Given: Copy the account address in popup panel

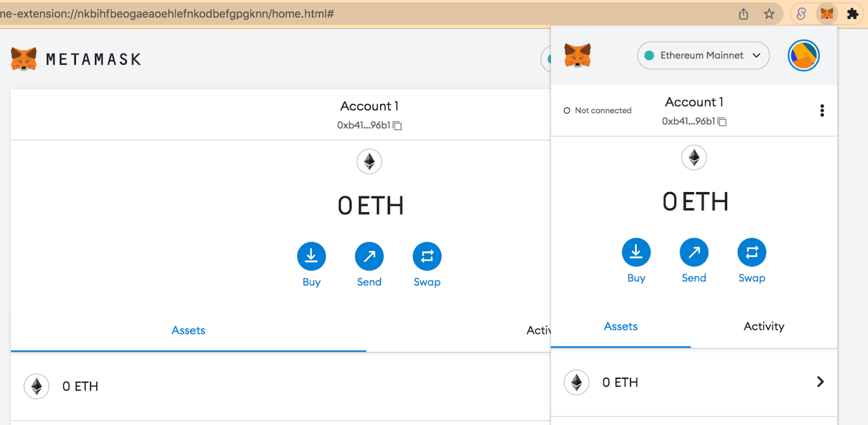Looking at the screenshot, I should click(x=722, y=122).
